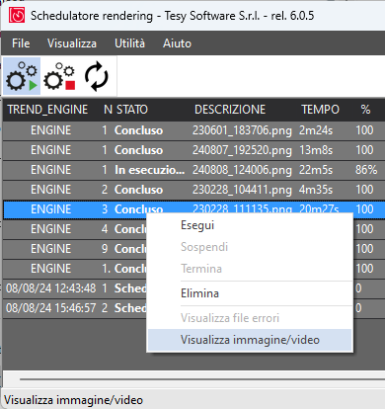This screenshot has width=385, height=409.
Task: Click Visualizza file errori in the context menu
Action: [x=250, y=318]
